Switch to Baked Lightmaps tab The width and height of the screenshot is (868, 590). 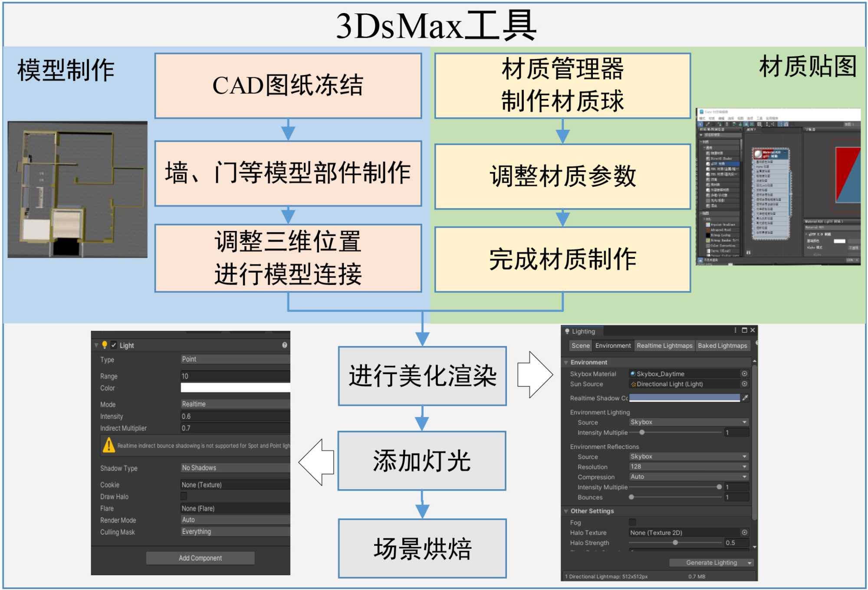722,346
